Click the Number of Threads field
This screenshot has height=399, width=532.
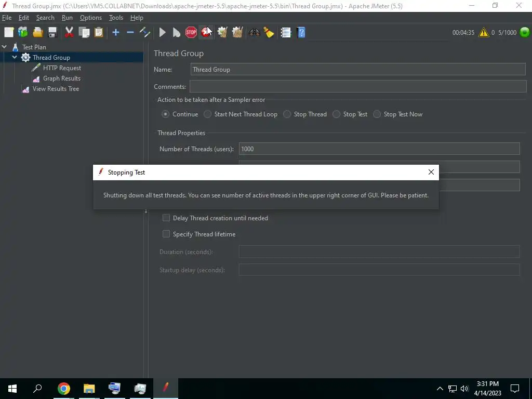click(x=379, y=149)
